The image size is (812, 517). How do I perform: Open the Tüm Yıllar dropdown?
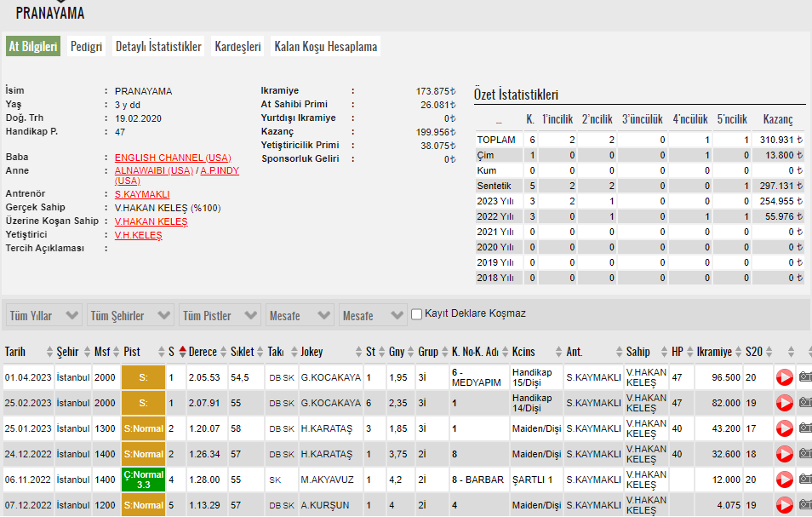(x=45, y=316)
